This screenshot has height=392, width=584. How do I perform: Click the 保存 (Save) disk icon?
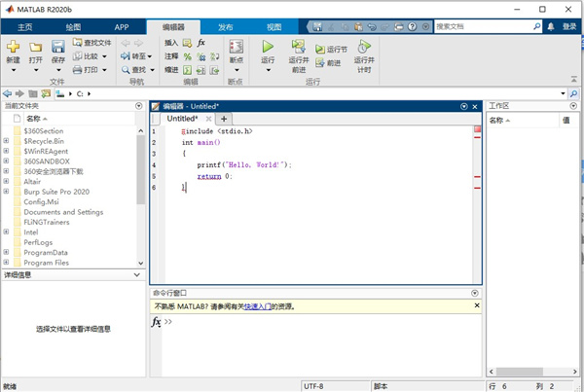[x=58, y=47]
